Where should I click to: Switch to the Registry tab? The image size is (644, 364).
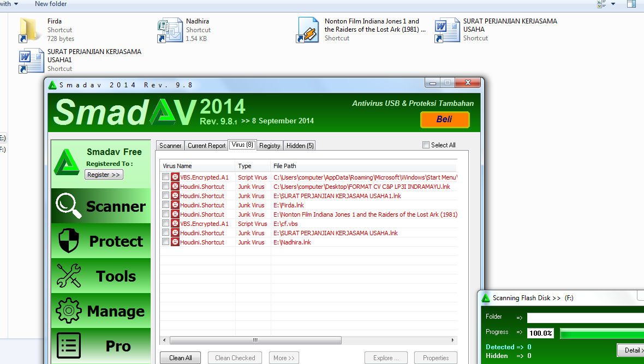[270, 145]
